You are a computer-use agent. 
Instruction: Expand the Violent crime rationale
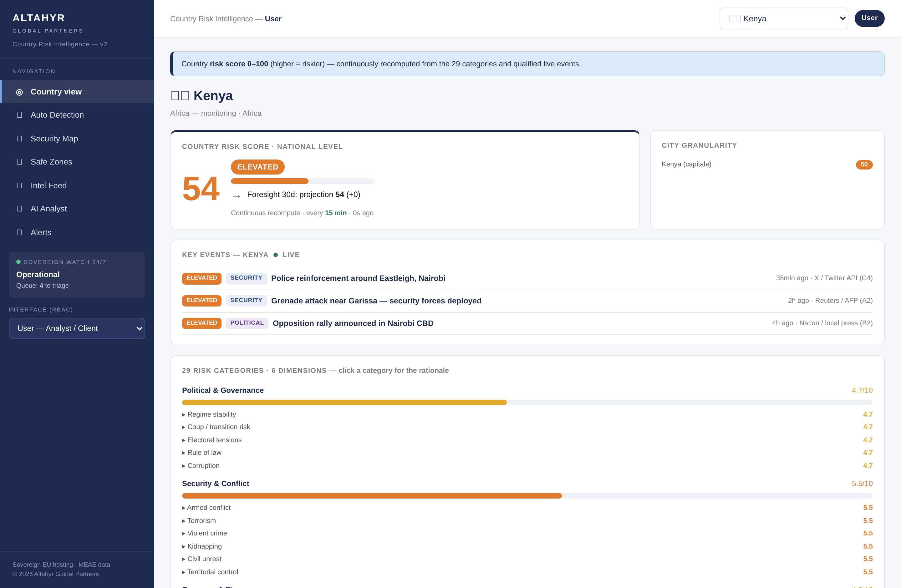click(527, 533)
